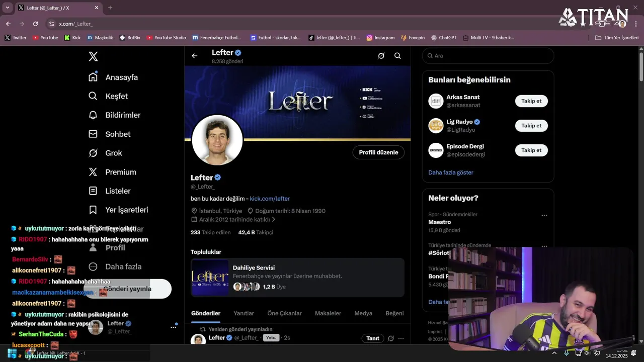644x362 pixels.
Task: Open Bildirimler notifications
Action: (x=114, y=115)
